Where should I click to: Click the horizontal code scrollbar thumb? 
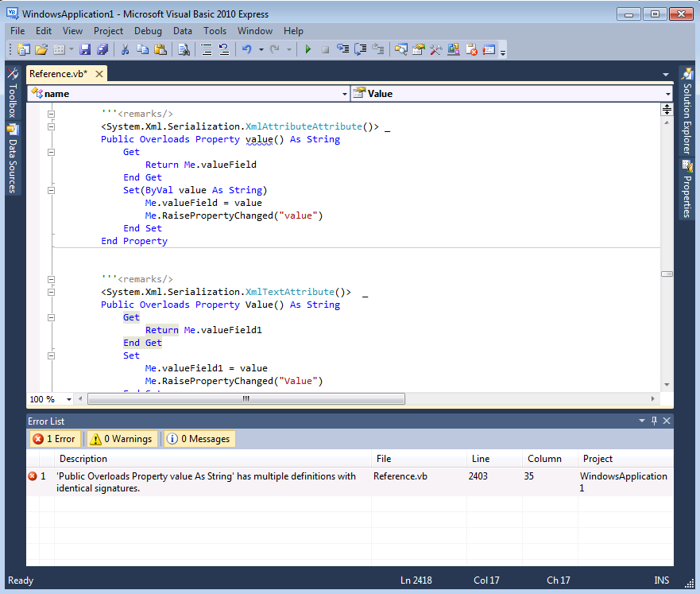point(246,399)
